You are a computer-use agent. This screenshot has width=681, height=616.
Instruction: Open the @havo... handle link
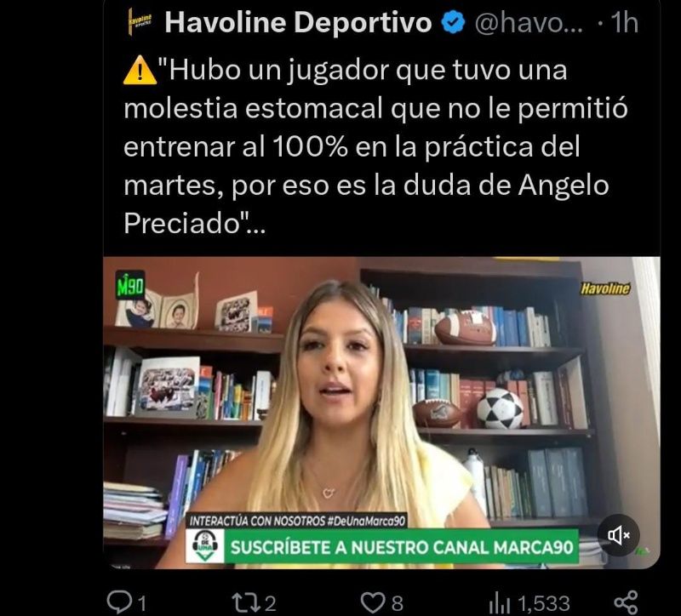529,23
